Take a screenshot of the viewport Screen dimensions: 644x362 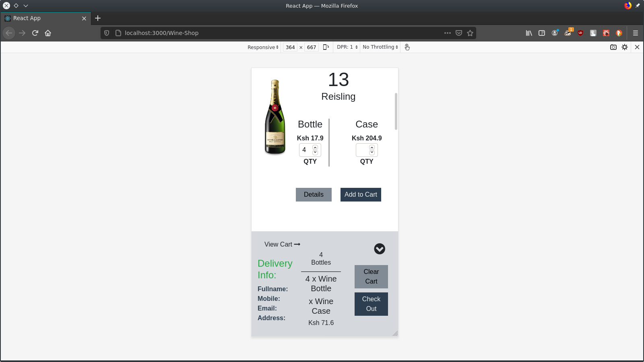pos(613,47)
